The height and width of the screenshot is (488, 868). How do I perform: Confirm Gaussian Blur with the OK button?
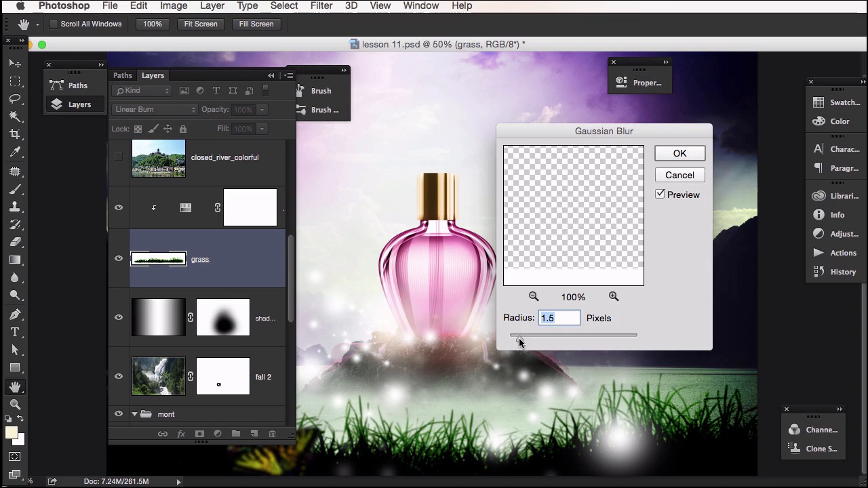679,153
